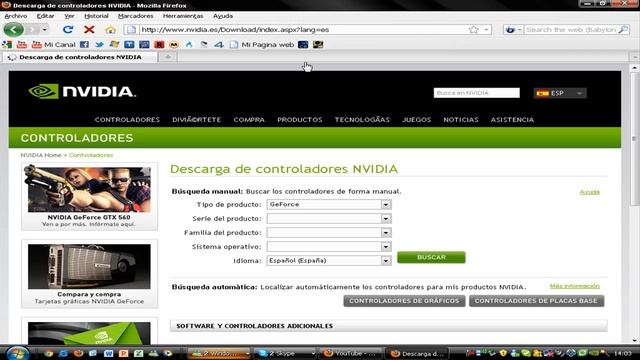
Task: Open the Tipo de producto dropdown
Action: pos(329,204)
